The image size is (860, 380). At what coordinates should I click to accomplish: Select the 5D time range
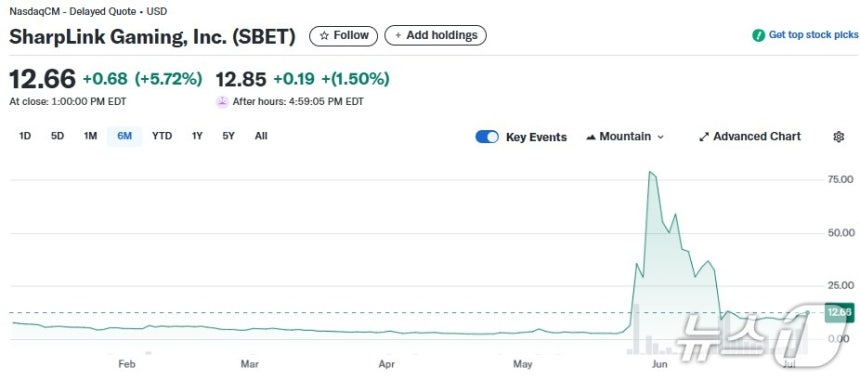point(57,136)
